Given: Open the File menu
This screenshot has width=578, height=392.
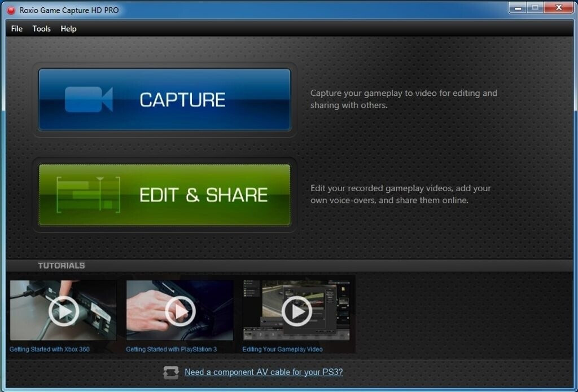Looking at the screenshot, I should tap(16, 29).
